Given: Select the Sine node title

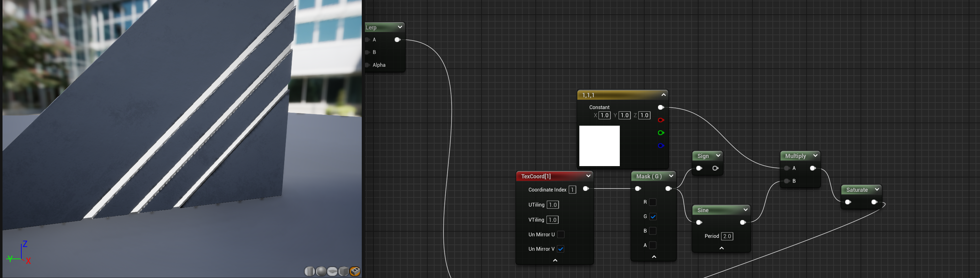Looking at the screenshot, I should (703, 210).
